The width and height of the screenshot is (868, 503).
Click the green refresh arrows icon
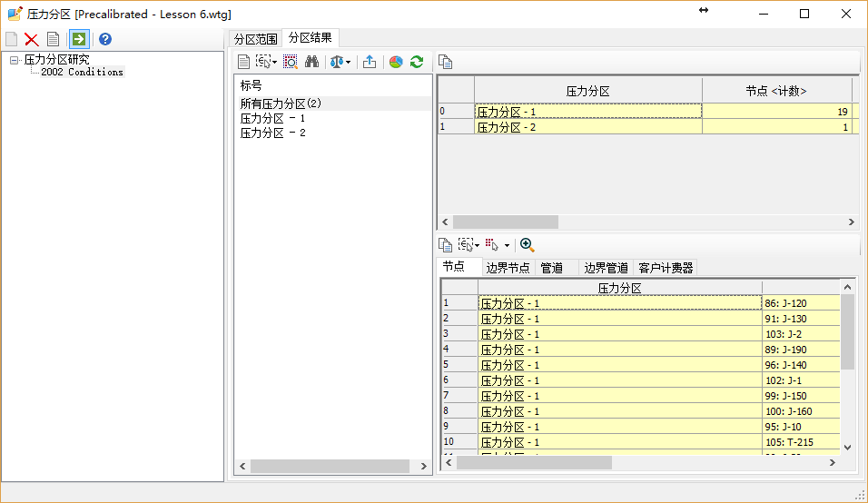[417, 62]
